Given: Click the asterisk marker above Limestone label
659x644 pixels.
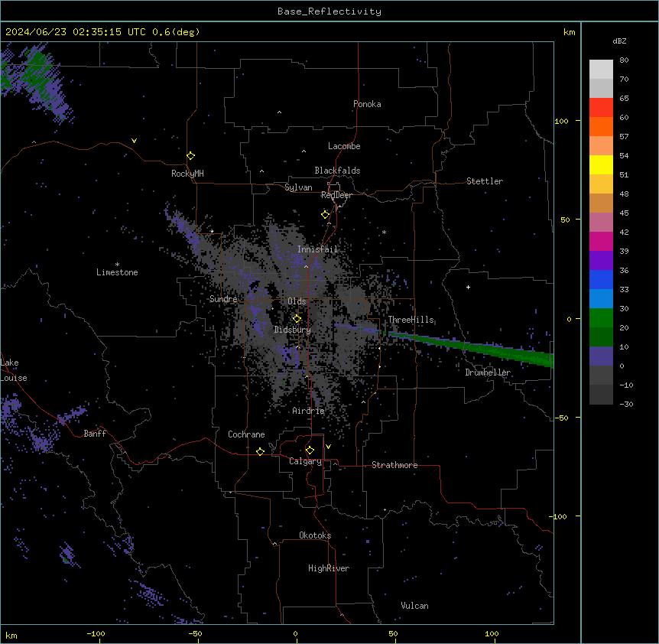Looking at the screenshot, I should click(117, 265).
